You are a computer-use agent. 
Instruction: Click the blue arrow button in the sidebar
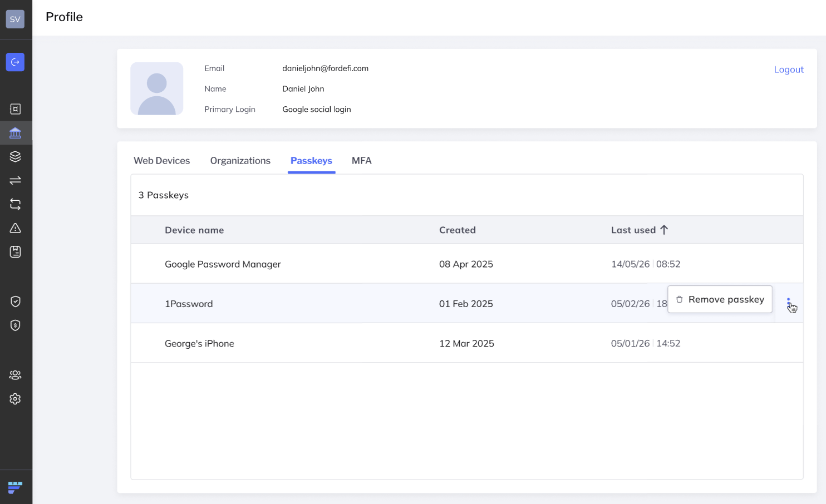click(x=15, y=62)
